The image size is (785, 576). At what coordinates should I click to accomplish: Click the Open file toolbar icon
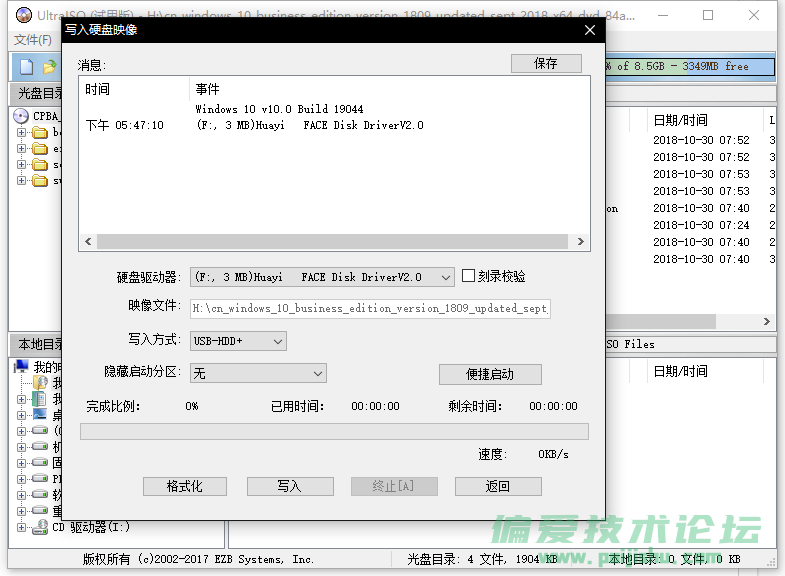coord(50,67)
